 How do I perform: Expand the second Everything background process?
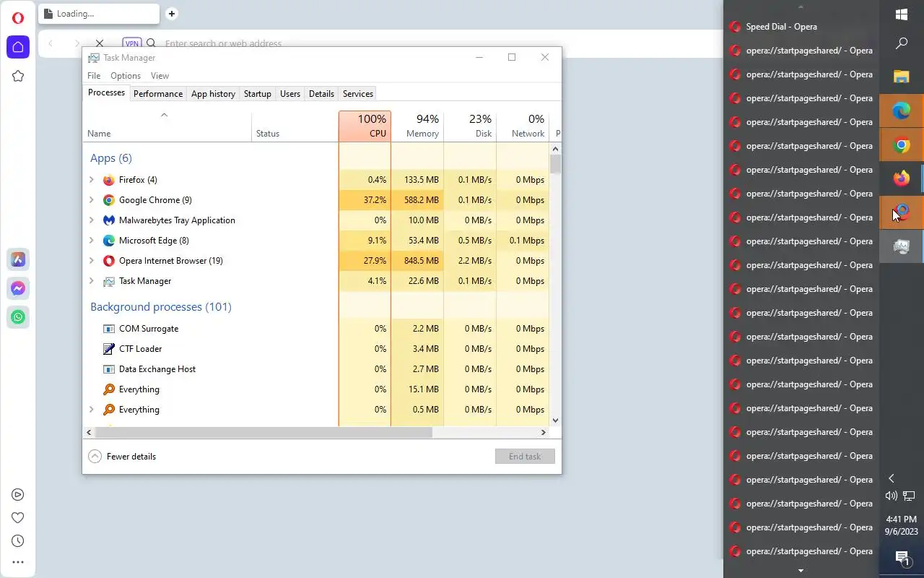pyautogui.click(x=92, y=410)
